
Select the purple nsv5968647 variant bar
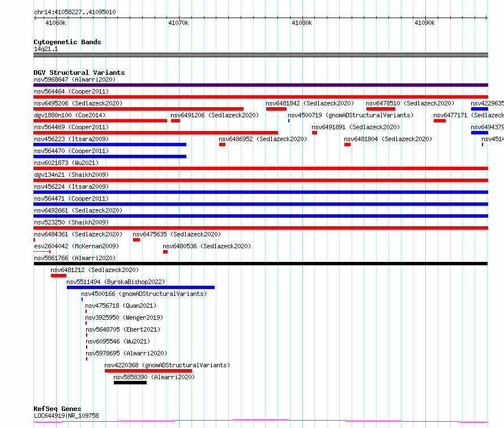(260, 85)
